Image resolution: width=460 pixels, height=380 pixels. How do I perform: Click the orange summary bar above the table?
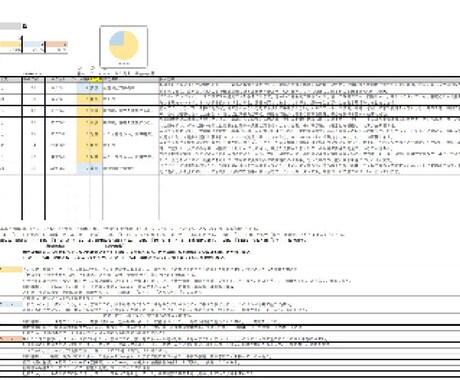point(57,44)
